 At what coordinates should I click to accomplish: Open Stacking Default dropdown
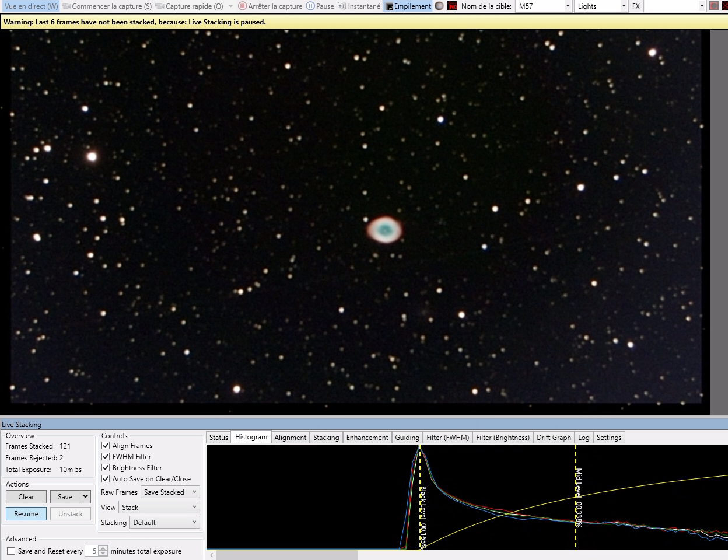pos(164,523)
